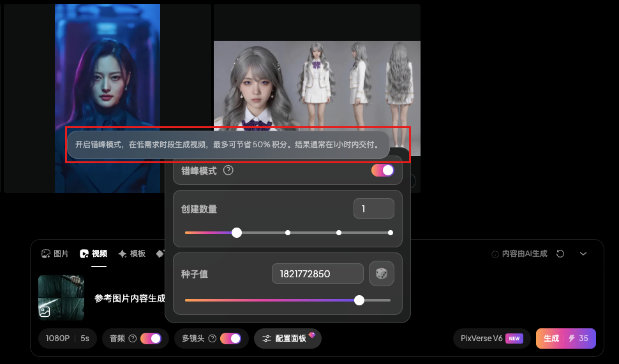Click the 生成 button costing 35 credits

tap(565, 339)
